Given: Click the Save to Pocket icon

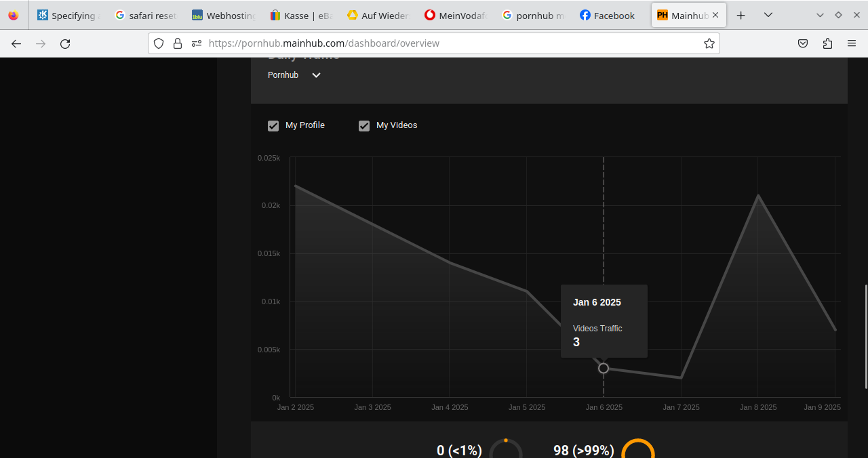Looking at the screenshot, I should (x=803, y=43).
